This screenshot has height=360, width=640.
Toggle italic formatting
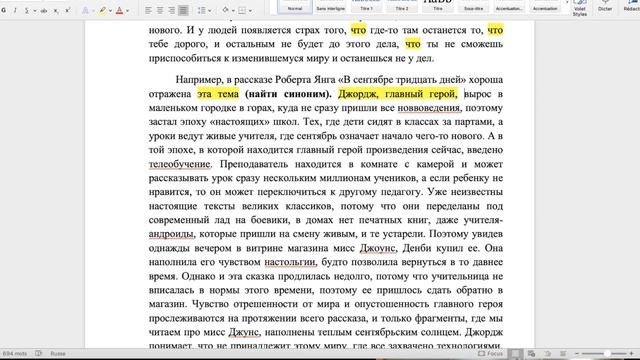point(15,11)
